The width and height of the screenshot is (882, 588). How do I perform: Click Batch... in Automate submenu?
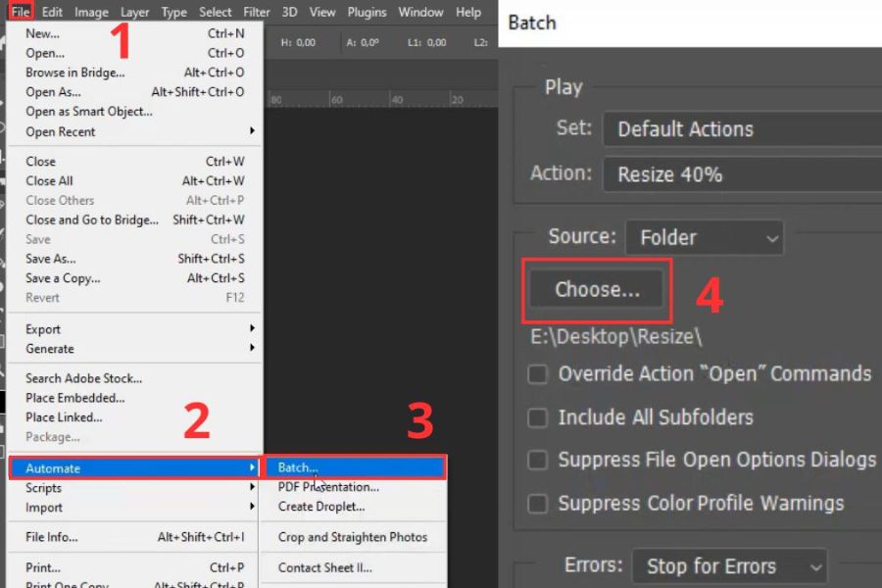coord(298,467)
